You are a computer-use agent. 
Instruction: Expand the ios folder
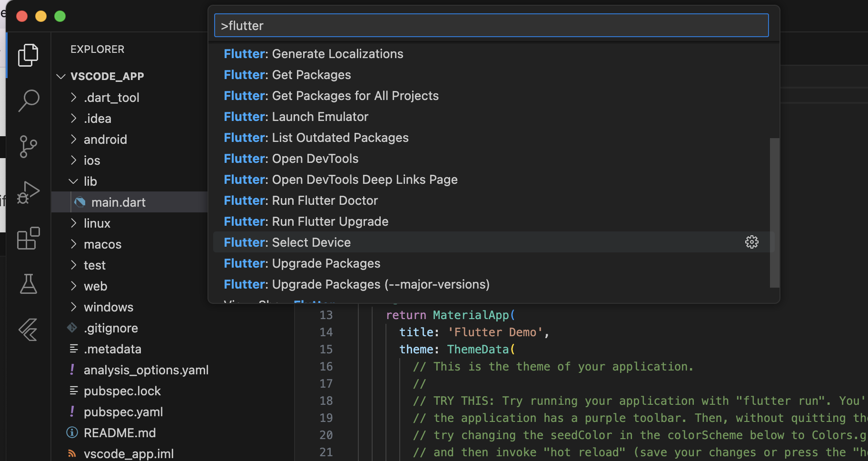[73, 160]
